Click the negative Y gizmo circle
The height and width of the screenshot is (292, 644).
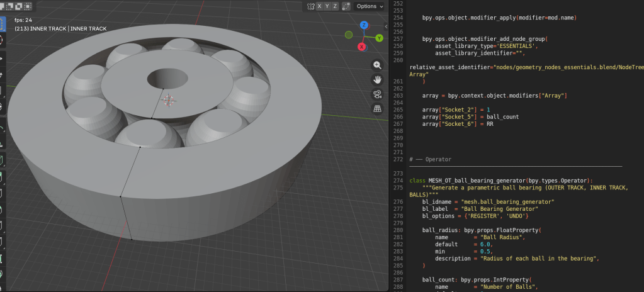pyautogui.click(x=349, y=35)
